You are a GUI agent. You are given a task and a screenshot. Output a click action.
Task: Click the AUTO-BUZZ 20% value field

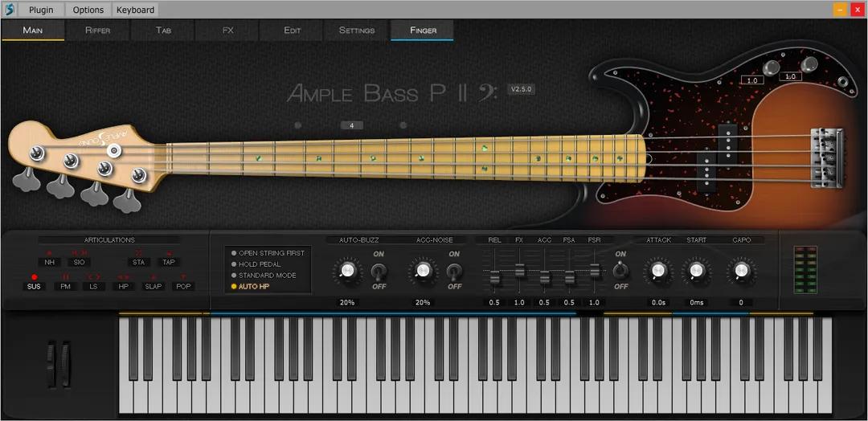coord(347,303)
